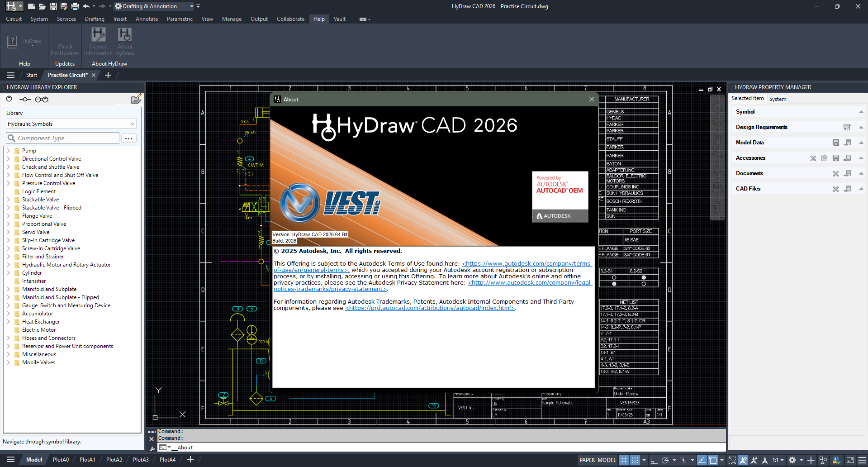
Task: Collapse the Design Requirements section
Action: click(861, 127)
